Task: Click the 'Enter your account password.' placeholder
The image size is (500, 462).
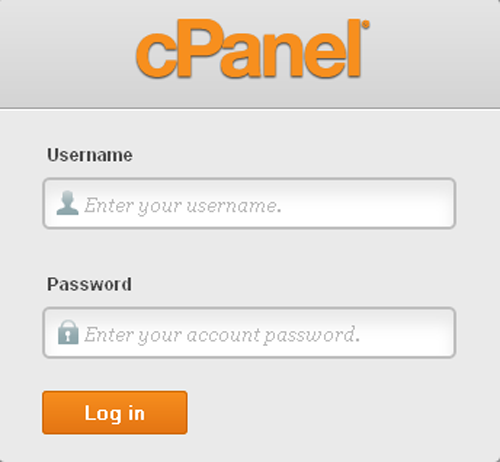Action: click(222, 335)
